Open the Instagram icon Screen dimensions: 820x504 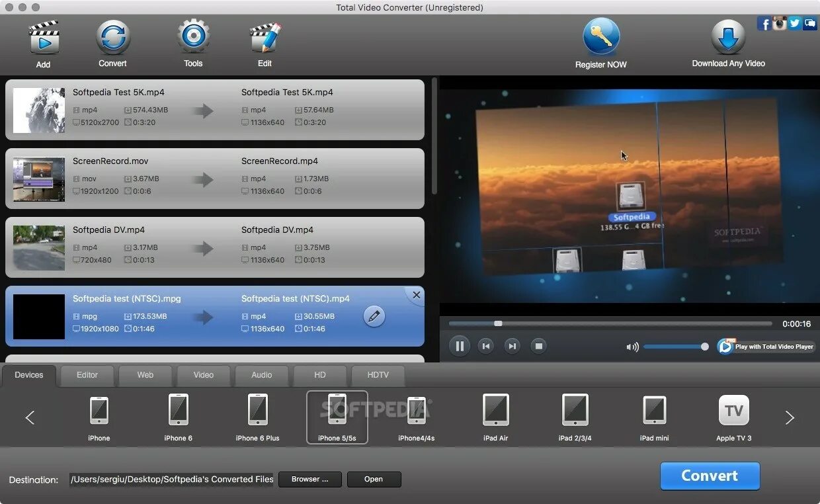click(780, 23)
